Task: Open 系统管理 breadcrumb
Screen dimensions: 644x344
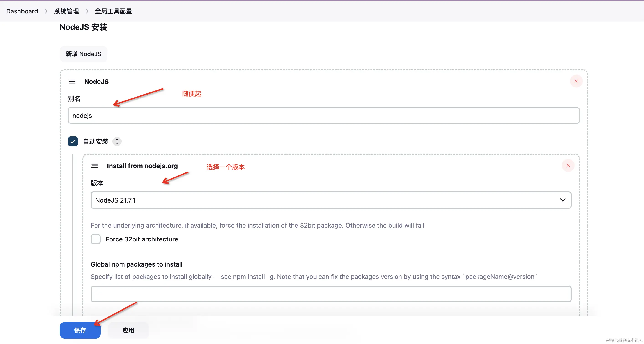Action: click(x=66, y=12)
